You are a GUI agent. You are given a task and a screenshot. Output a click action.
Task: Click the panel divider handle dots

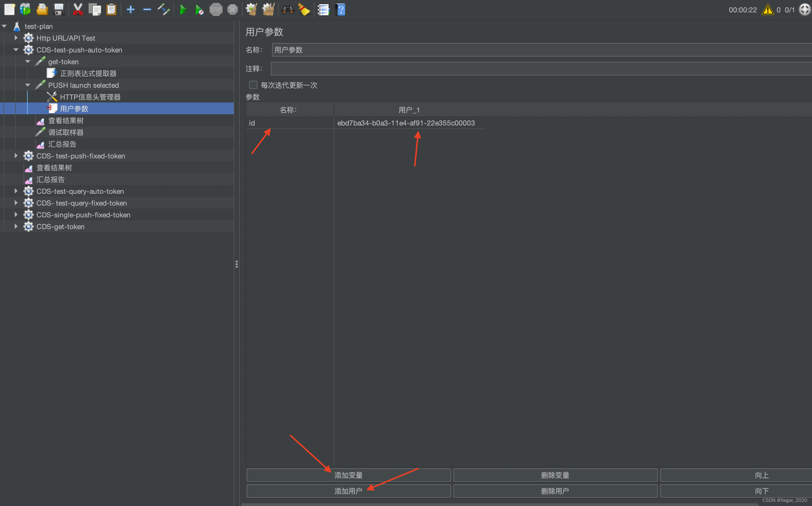pos(237,264)
